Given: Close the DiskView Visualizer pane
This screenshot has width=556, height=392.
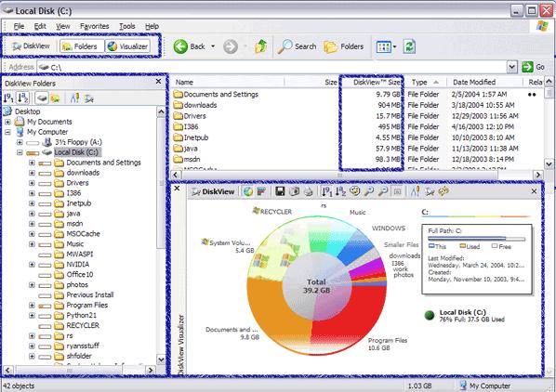Looking at the screenshot, I should click(534, 191).
